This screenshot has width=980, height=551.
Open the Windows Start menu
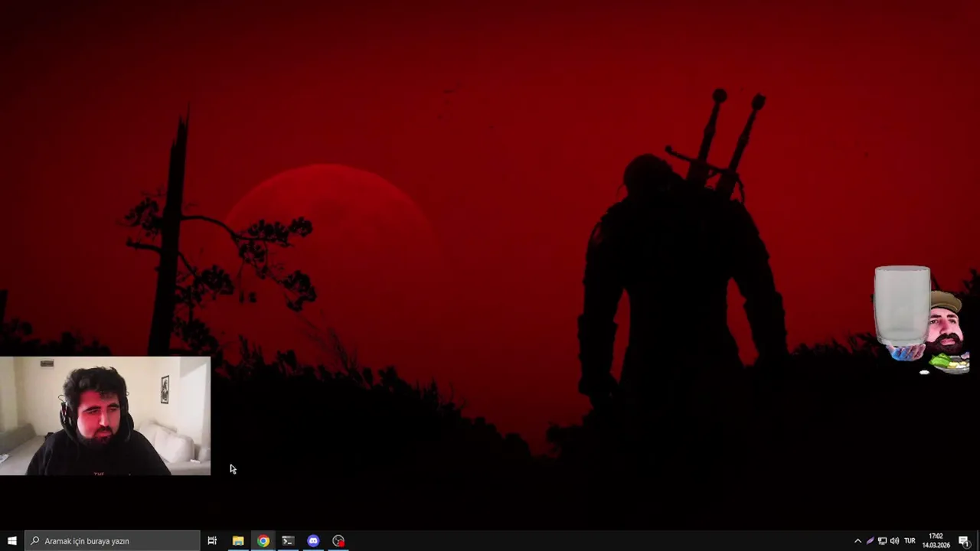[11, 541]
